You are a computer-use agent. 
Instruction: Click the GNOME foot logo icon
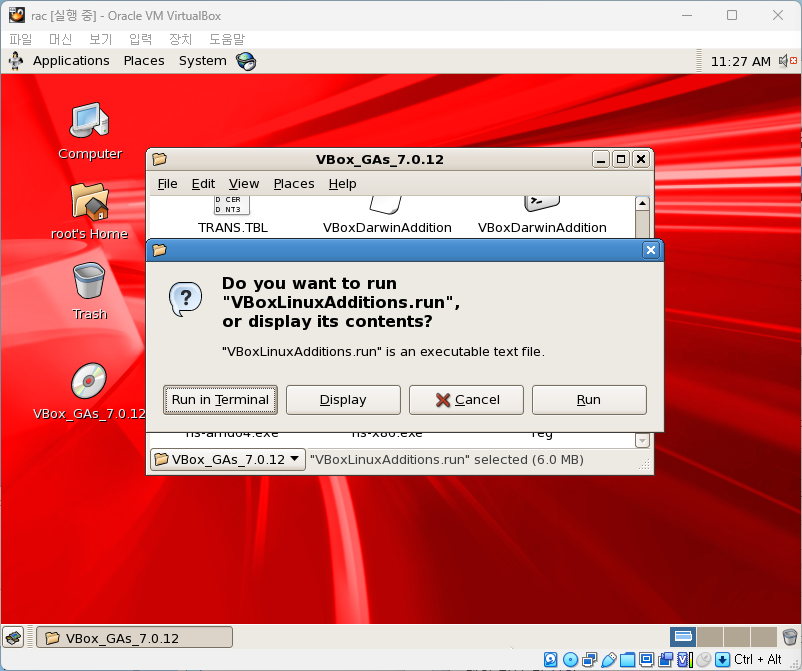click(16, 61)
